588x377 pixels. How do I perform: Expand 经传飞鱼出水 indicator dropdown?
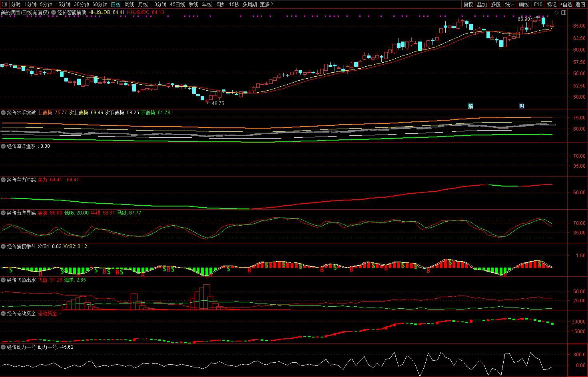click(4, 280)
